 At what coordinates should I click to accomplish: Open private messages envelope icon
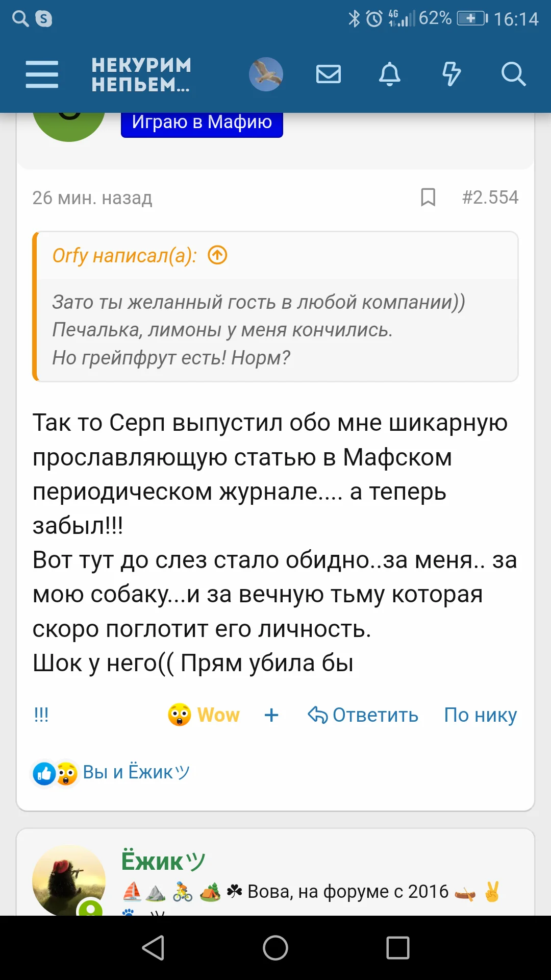[x=329, y=75]
